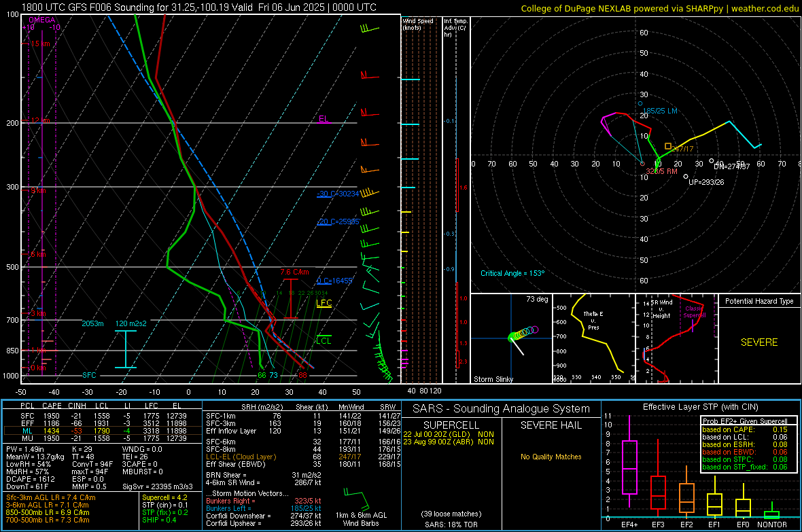The width and height of the screenshot is (802, 532).
Task: Select the highlighted ML parcel row
Action: pos(102,431)
